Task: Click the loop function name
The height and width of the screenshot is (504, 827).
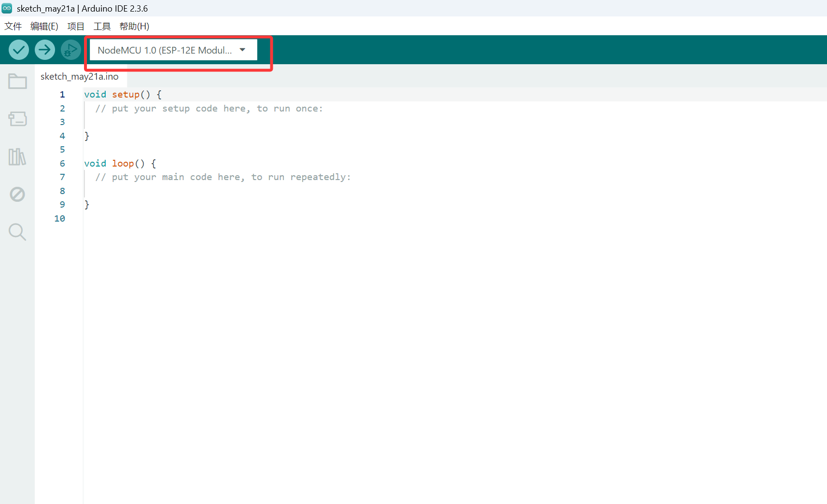Action: (x=123, y=164)
